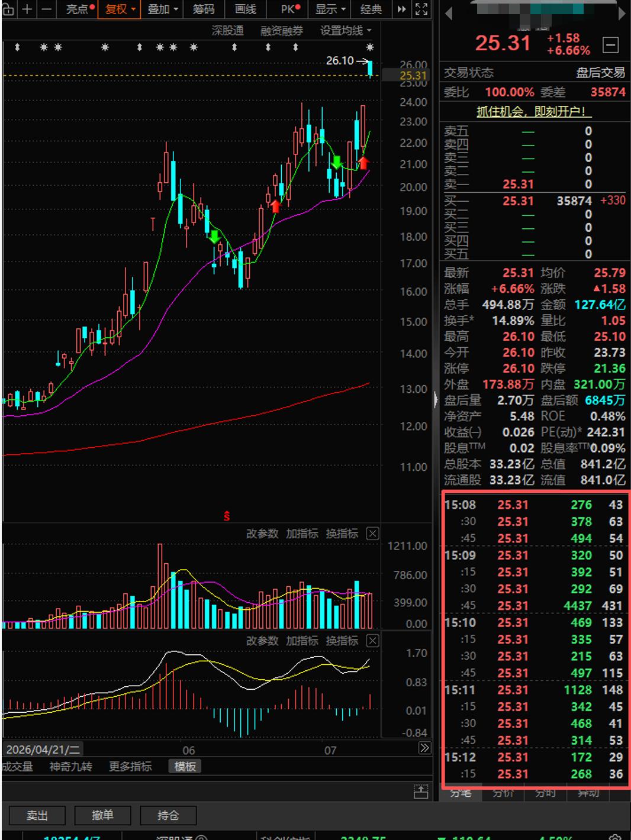This screenshot has width=631, height=840.
Task: Click 15:11 tick row with 1128
Action: point(535,690)
